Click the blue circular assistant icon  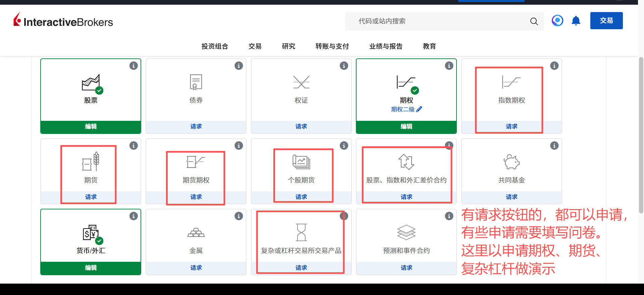(557, 21)
